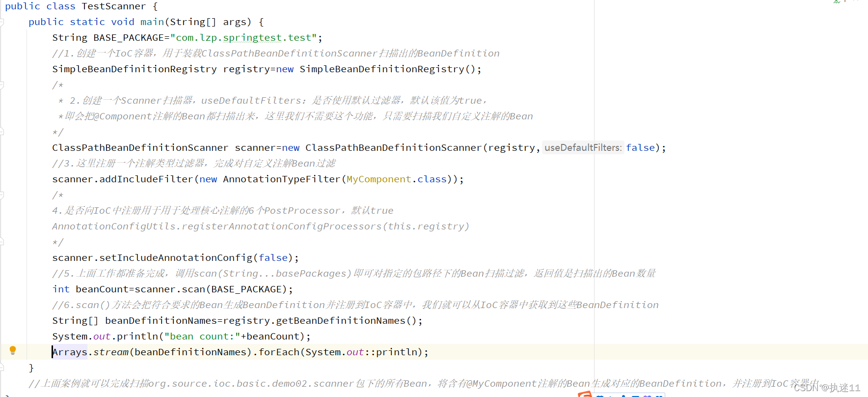This screenshot has height=397, width=868.
Task: Click the "4." PostProcessor comment line
Action: click(x=223, y=211)
